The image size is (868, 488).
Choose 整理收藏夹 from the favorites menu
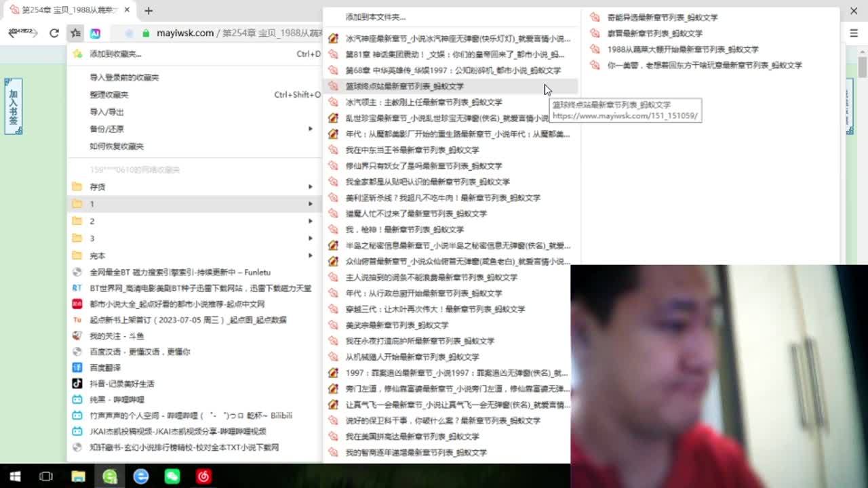[x=109, y=95]
